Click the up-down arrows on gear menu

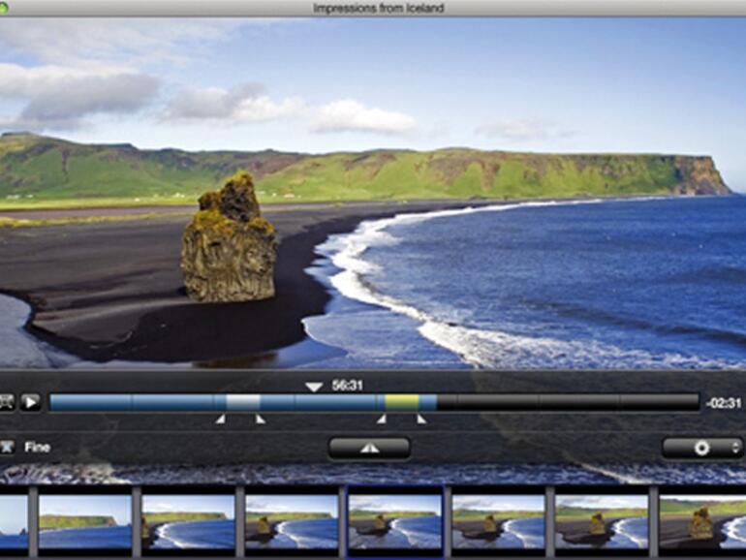coord(735,448)
